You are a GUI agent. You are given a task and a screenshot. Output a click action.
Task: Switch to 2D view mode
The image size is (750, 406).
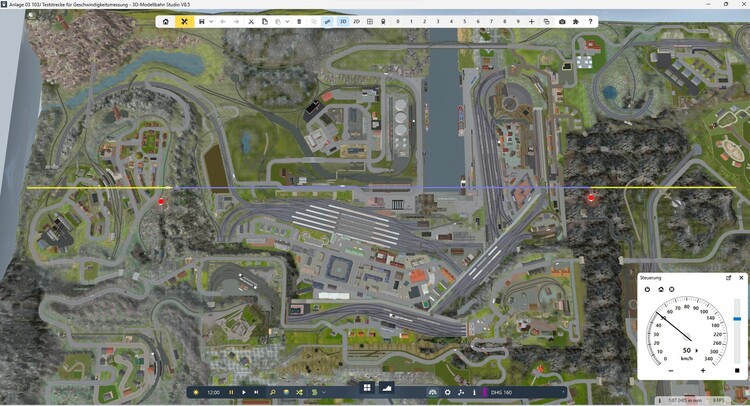[356, 21]
